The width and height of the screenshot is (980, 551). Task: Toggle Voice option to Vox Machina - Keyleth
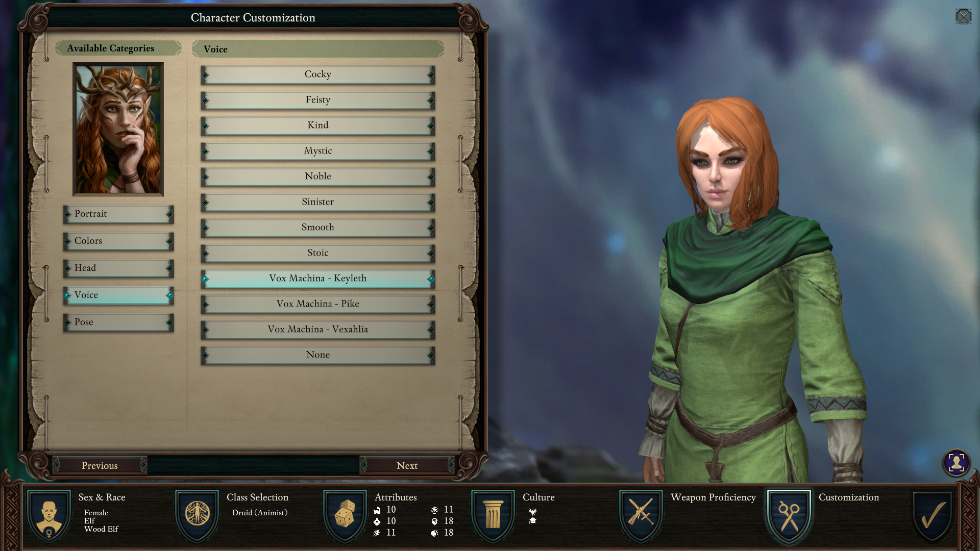coord(317,277)
